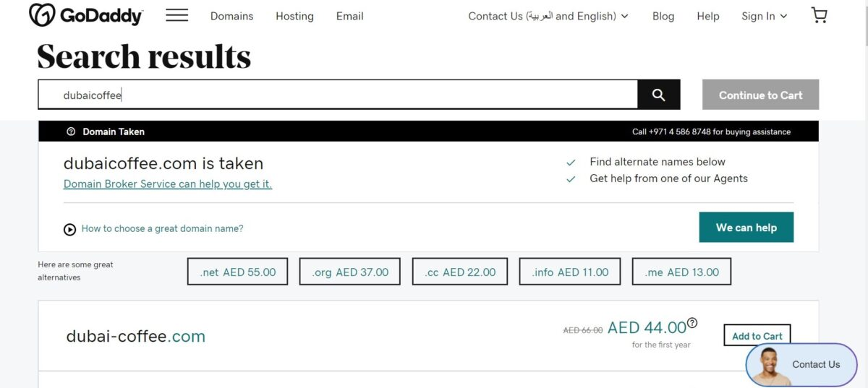Click the Domain Taken help icon
The width and height of the screenshot is (868, 388).
pos(71,132)
